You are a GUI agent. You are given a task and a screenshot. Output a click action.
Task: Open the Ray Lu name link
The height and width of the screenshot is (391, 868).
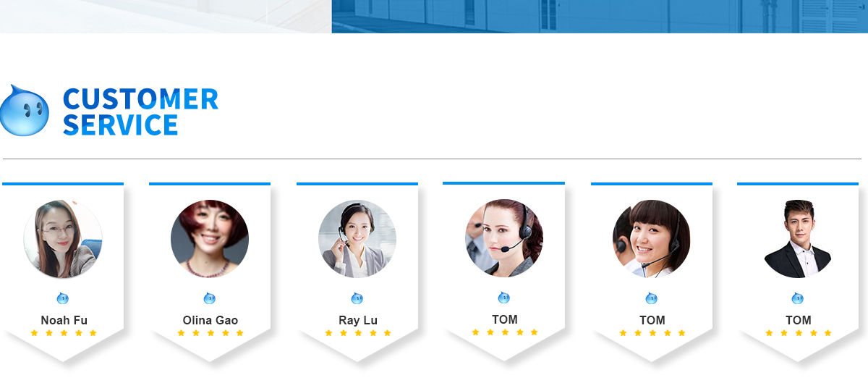pyautogui.click(x=358, y=320)
